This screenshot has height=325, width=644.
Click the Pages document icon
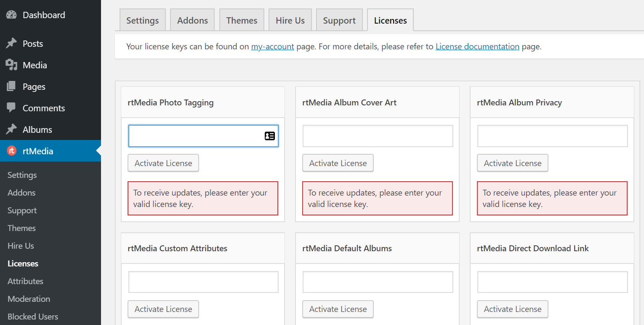(x=11, y=86)
